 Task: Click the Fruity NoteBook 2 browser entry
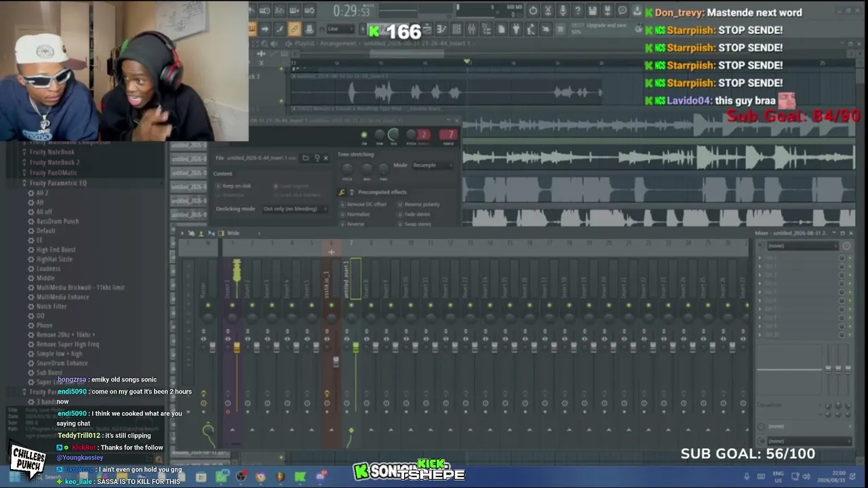coord(54,163)
